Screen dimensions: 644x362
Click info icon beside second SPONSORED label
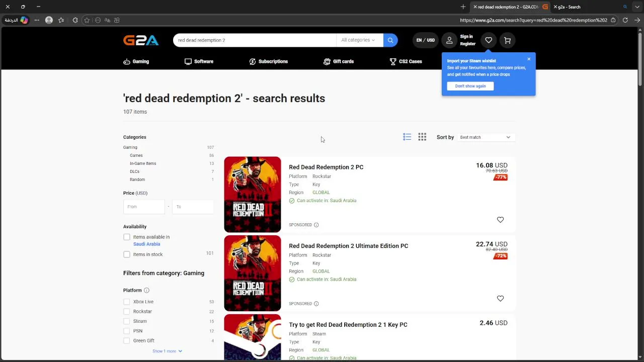tap(316, 304)
